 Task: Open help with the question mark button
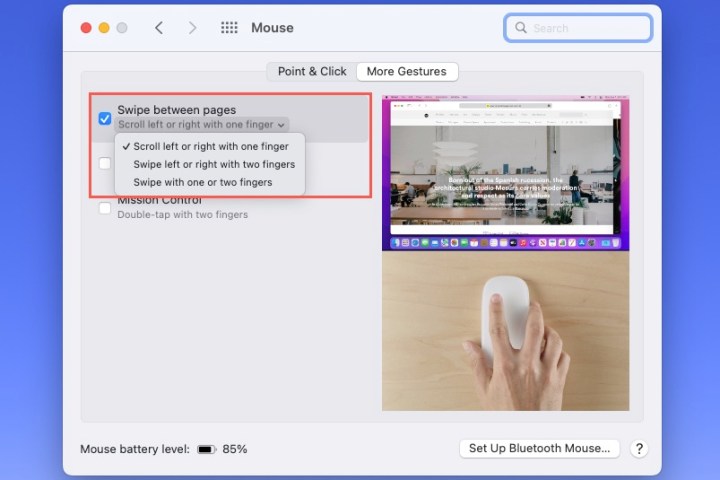[639, 448]
